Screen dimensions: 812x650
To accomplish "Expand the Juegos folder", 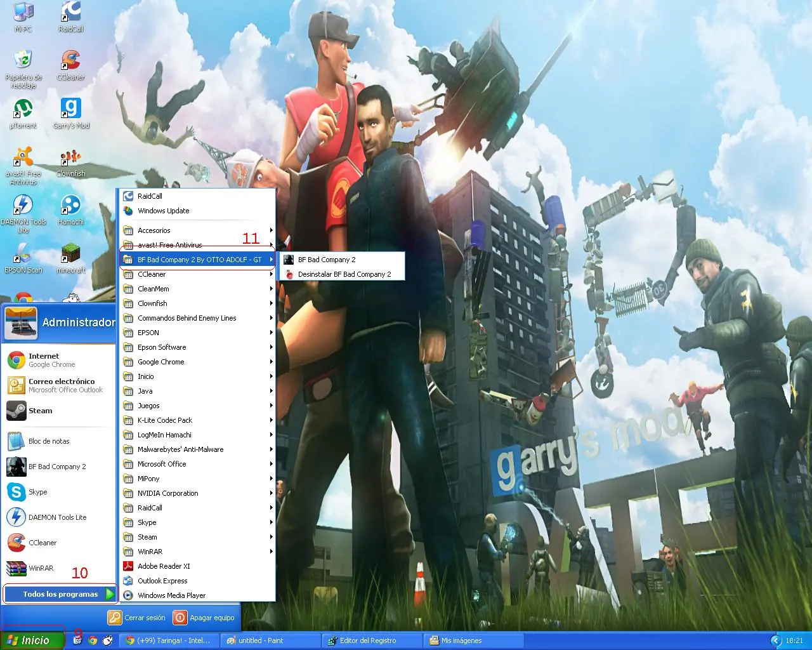I will 197,406.
